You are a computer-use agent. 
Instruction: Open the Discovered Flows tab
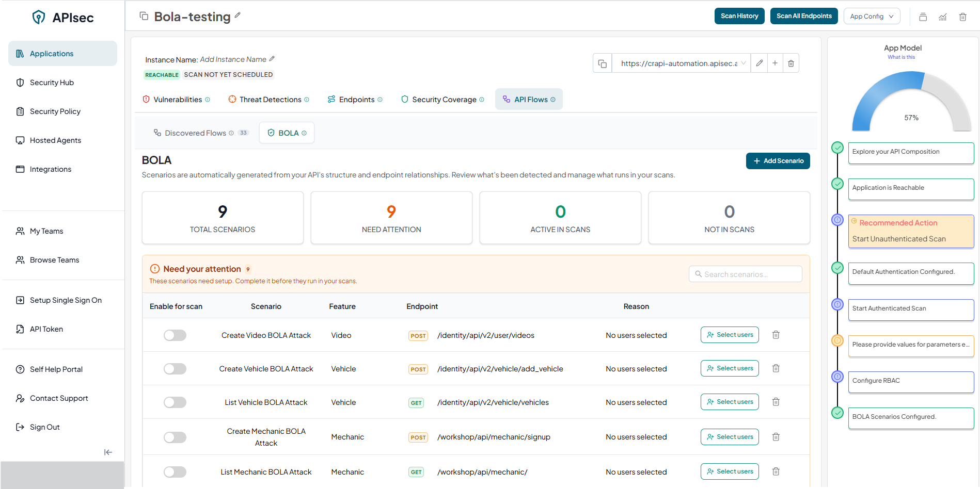(x=195, y=133)
